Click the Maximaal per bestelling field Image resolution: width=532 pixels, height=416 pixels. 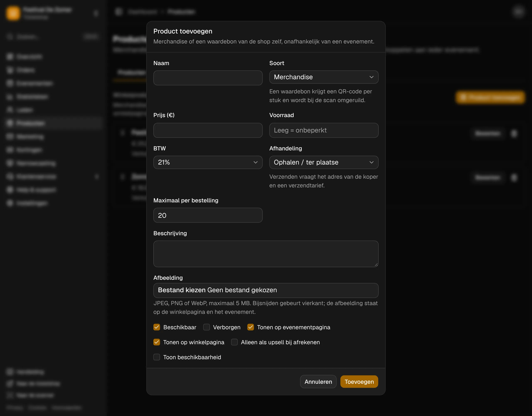[208, 215]
